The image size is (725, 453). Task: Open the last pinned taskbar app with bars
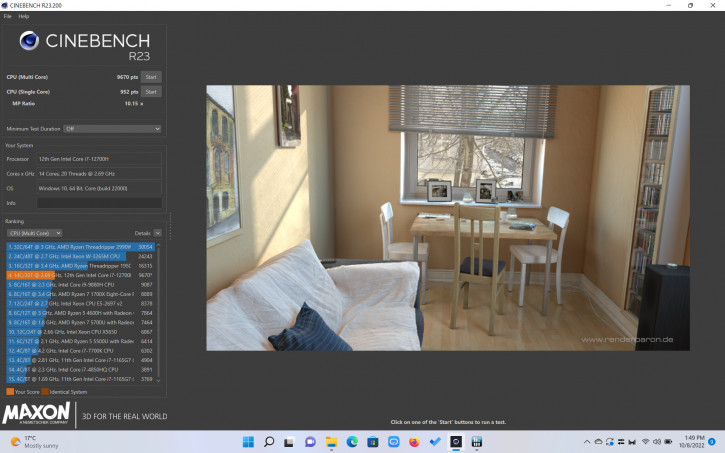pos(477,442)
